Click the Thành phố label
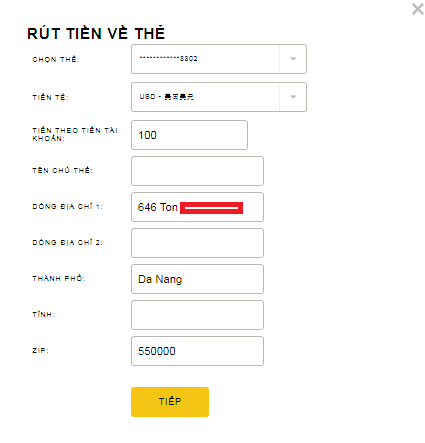Screen dimensions: 425x443 (59, 278)
